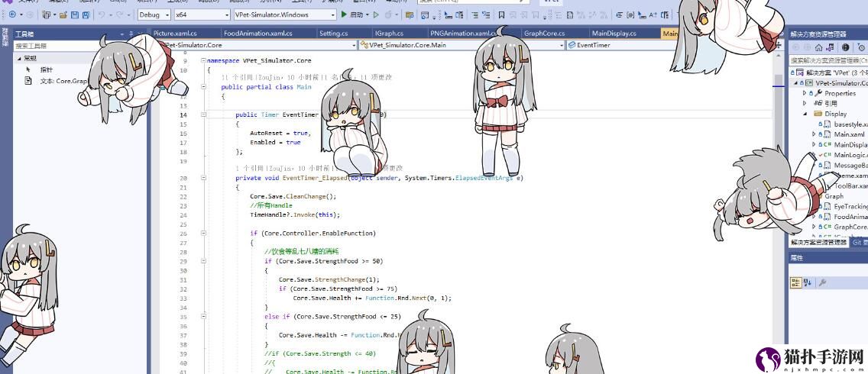Click 'Core.Save.CleanChange();' code line
This screenshot has width=868, height=374.
(x=293, y=196)
